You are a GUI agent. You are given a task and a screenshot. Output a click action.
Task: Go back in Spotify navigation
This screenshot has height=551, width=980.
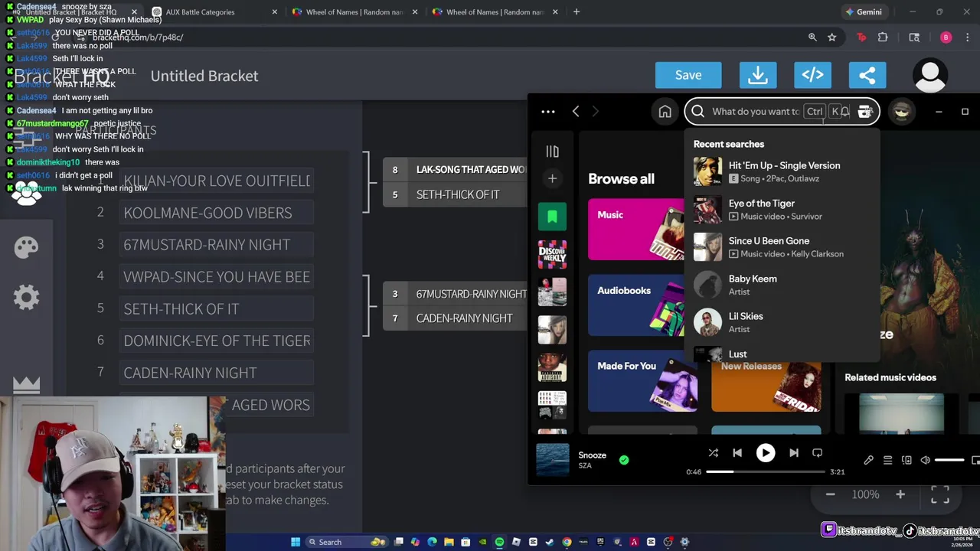[x=576, y=112]
